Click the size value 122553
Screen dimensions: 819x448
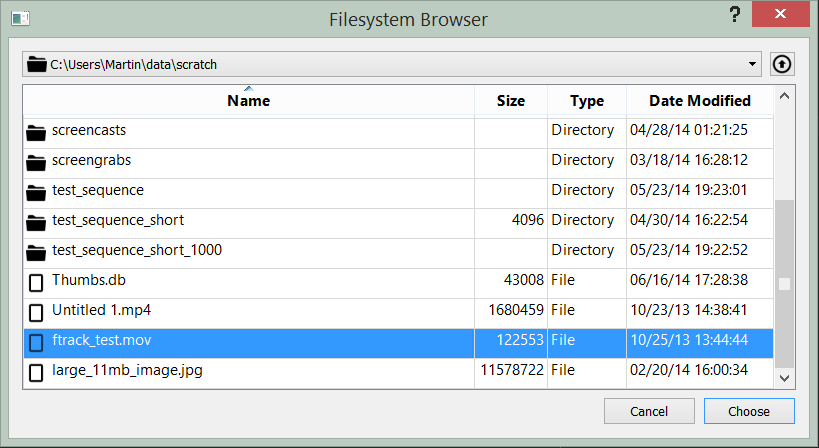520,340
